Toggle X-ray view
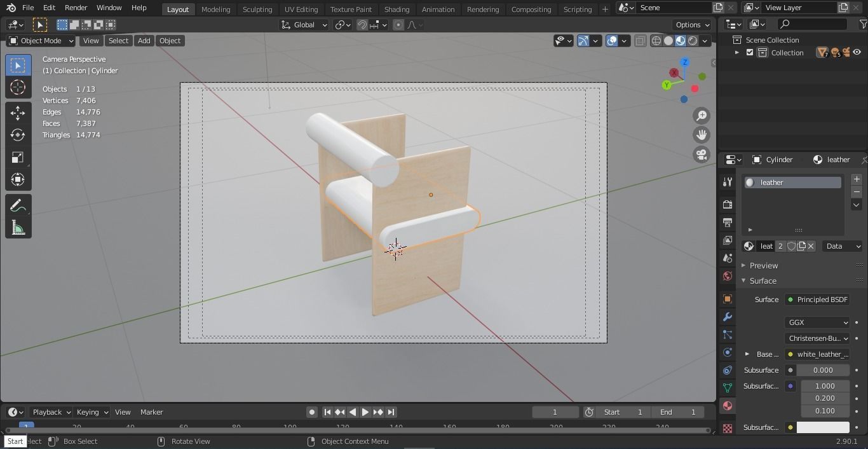Image resolution: width=868 pixels, height=449 pixels. click(x=640, y=41)
